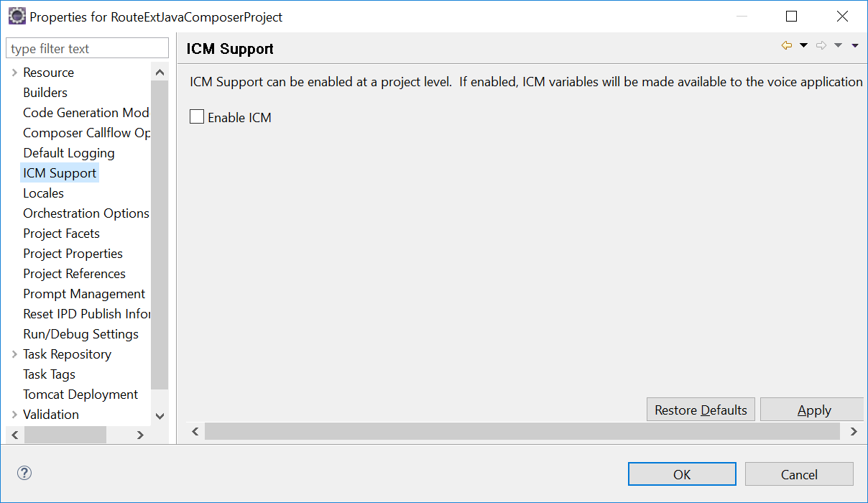Viewport: 868px width, 503px height.
Task: Open the view menu triangle icon
Action: click(855, 46)
